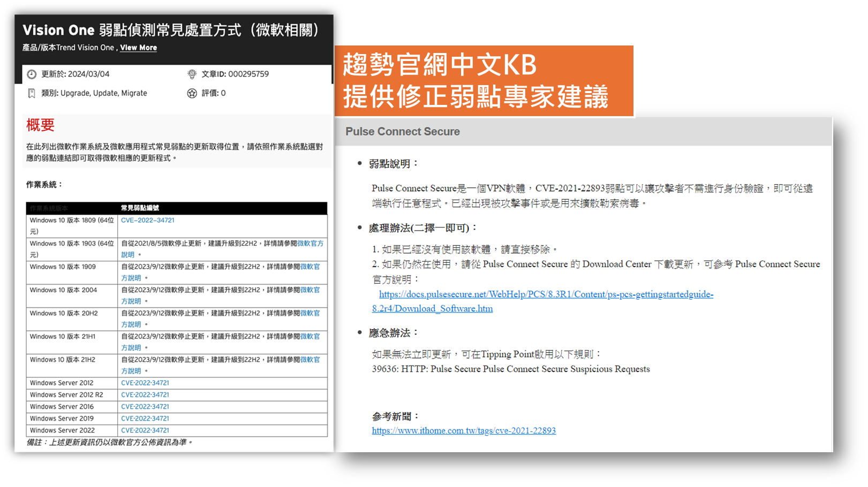This screenshot has width=868, height=487.
Task: Visit the ithome.com.tw cve-2021-22893 news link
Action: point(464,431)
